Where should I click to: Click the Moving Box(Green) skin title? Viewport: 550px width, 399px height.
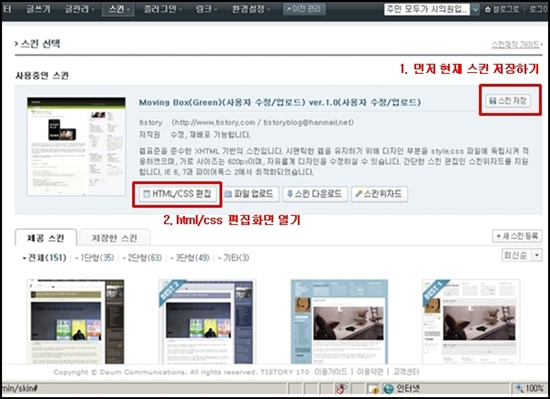280,102
